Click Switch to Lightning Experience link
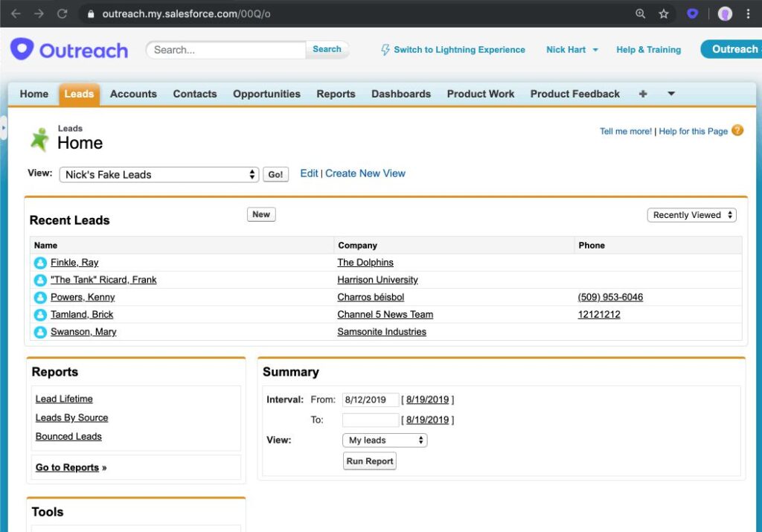This screenshot has width=762, height=532. pyautogui.click(x=459, y=50)
